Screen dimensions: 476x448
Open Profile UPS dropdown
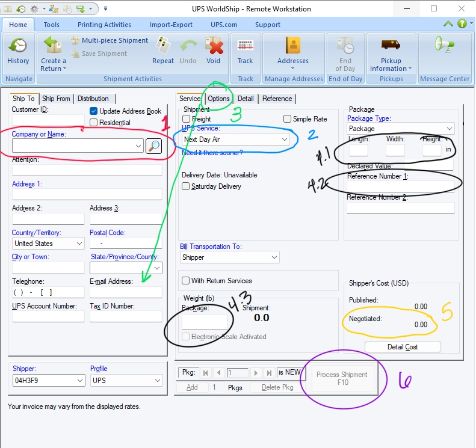(x=158, y=381)
